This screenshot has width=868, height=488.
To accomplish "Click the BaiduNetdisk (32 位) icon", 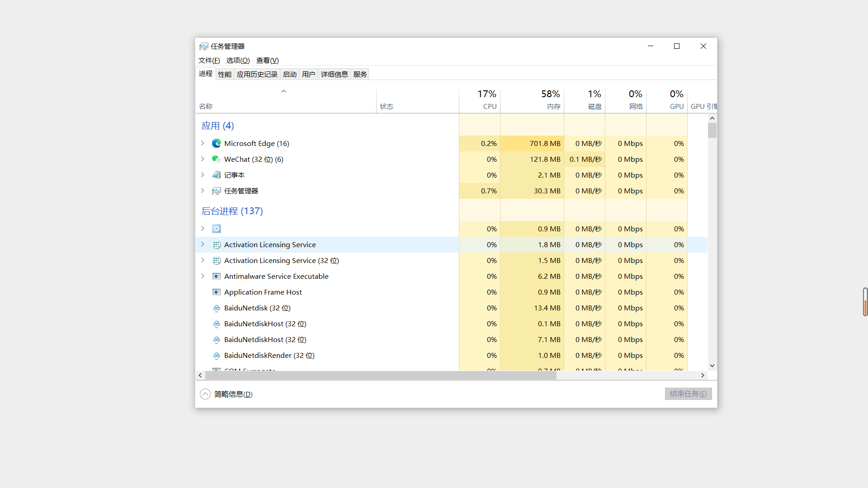I will [217, 308].
